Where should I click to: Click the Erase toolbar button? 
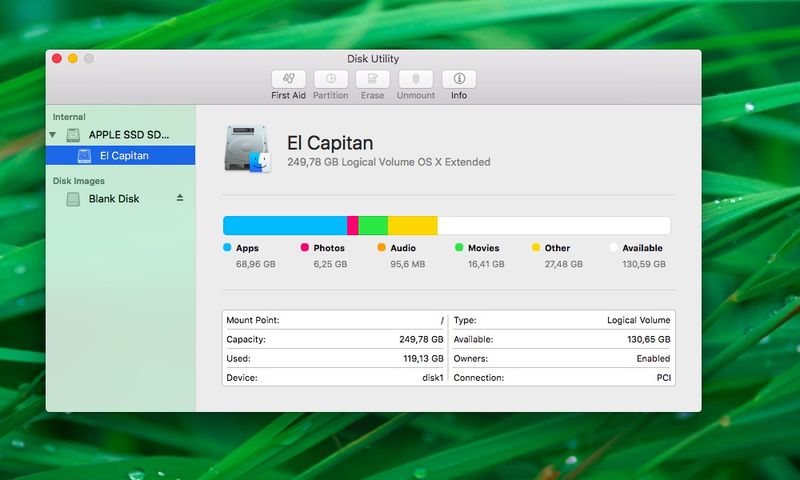pyautogui.click(x=372, y=80)
